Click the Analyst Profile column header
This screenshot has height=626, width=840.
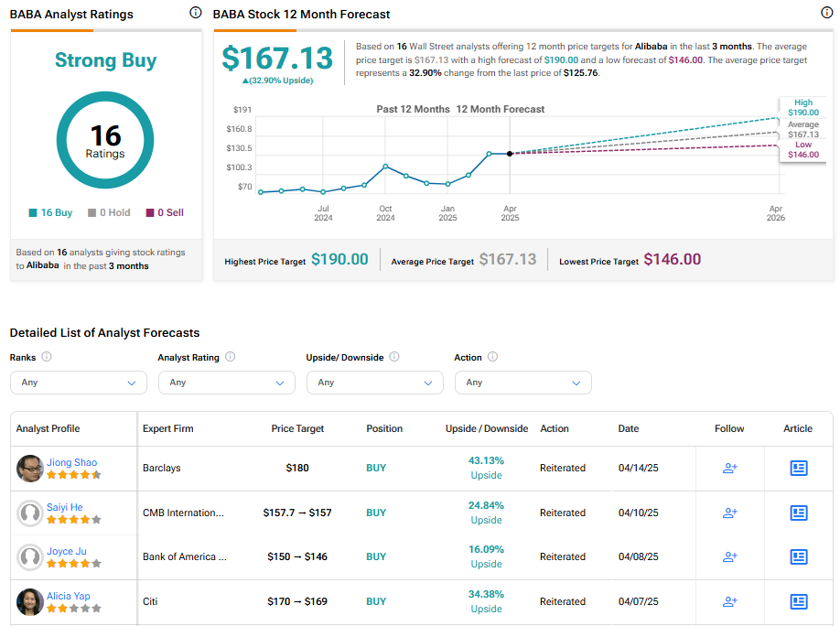[x=48, y=428]
